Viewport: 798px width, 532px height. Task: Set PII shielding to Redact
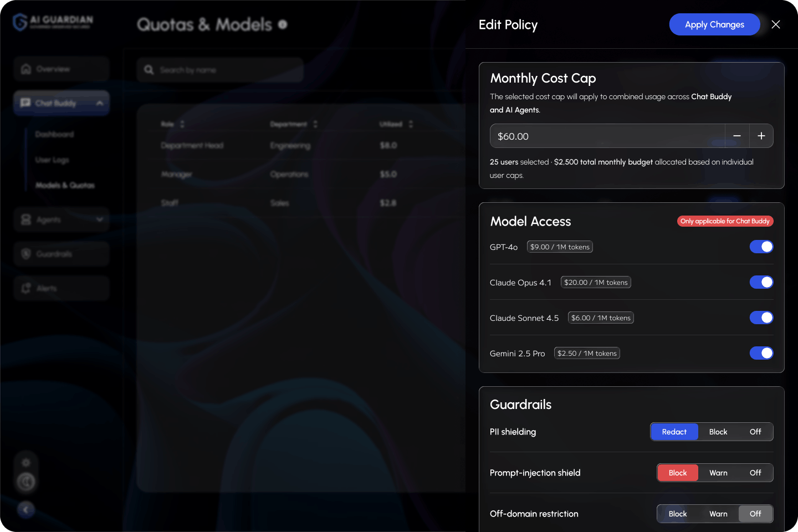pyautogui.click(x=674, y=432)
